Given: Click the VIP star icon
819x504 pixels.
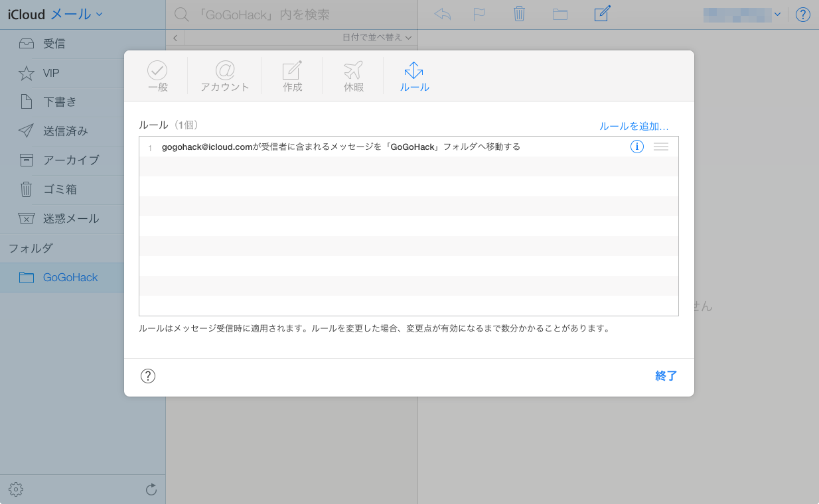Looking at the screenshot, I should (x=26, y=73).
